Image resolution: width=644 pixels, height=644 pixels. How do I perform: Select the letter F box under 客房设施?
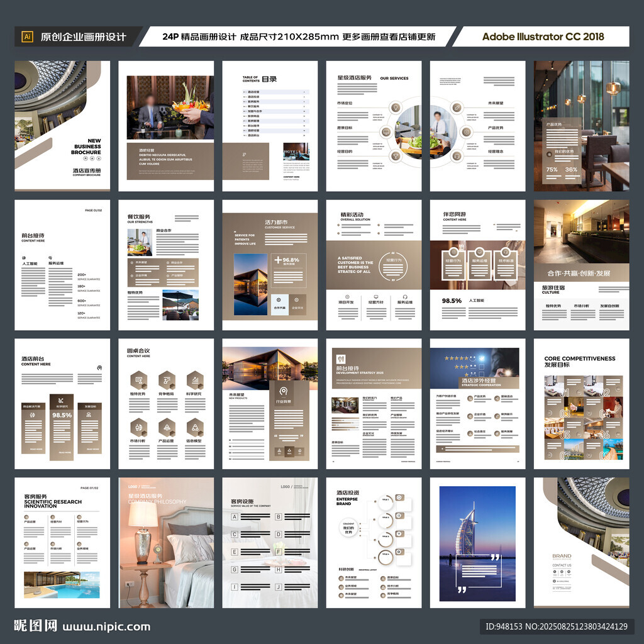point(279,552)
